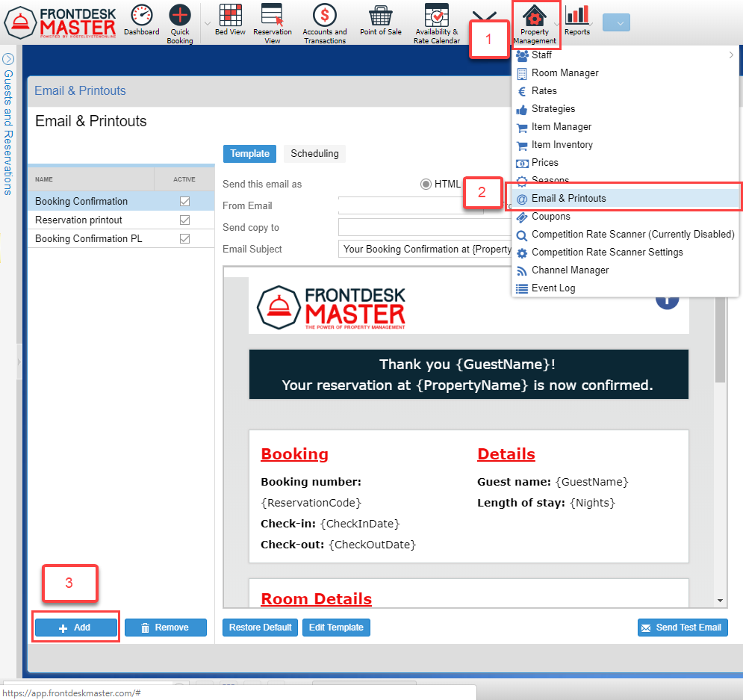Open Accounts and Transactions dollar icon
Viewport: 743px width, 700px height.
pyautogui.click(x=325, y=15)
